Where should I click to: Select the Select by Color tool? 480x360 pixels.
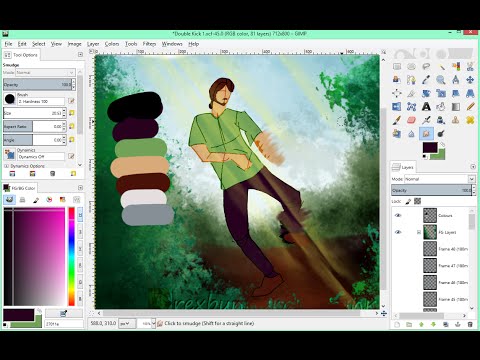click(x=456, y=66)
